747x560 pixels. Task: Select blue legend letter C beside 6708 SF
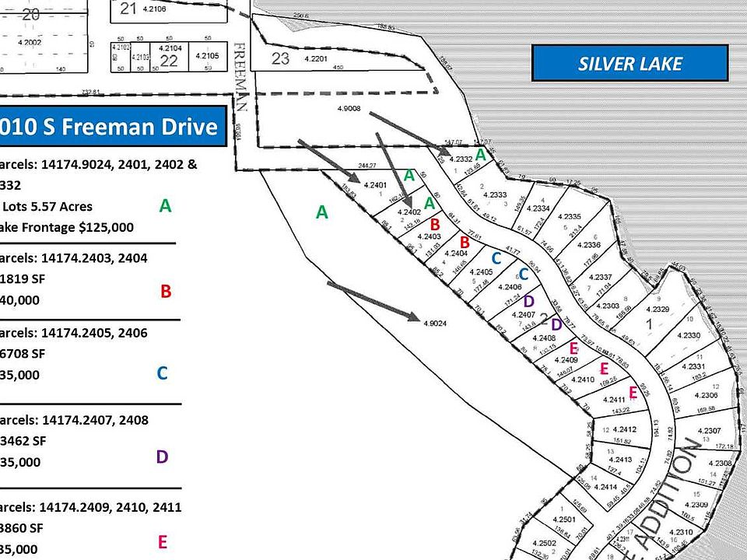[162, 373]
